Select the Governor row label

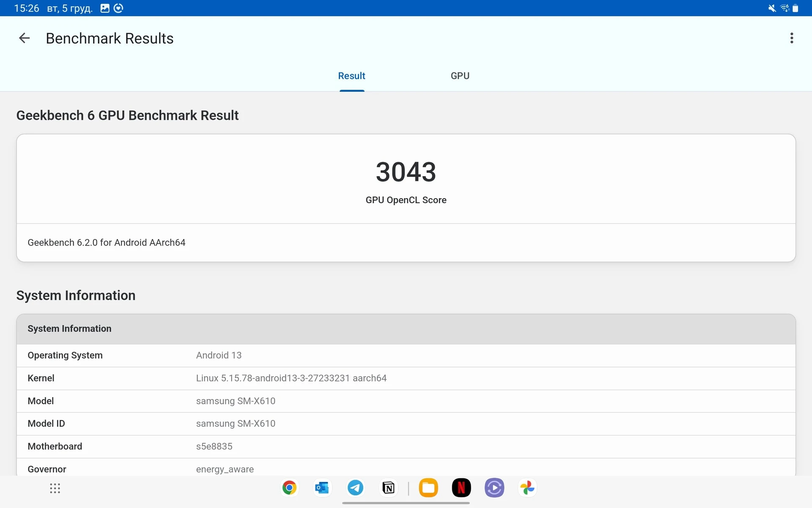[x=47, y=469]
